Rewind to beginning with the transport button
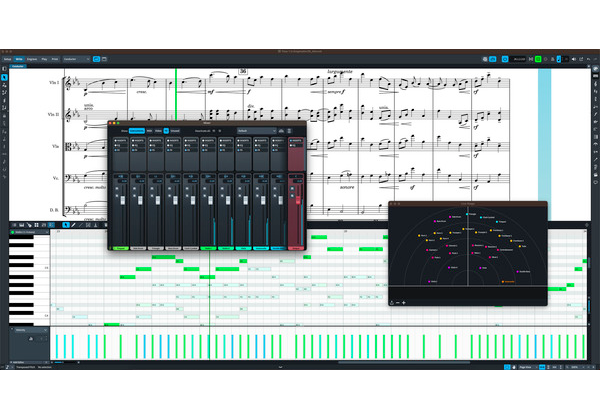 click(x=531, y=59)
